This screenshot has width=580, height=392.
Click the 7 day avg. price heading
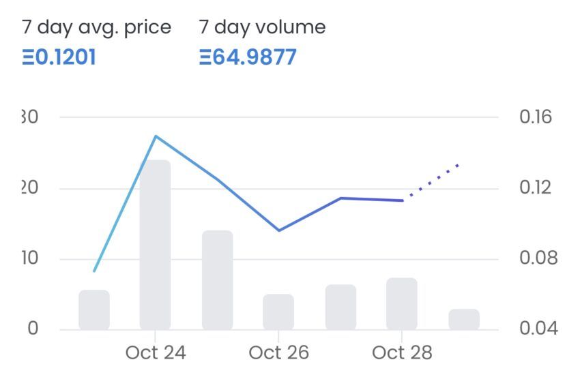[96, 28]
